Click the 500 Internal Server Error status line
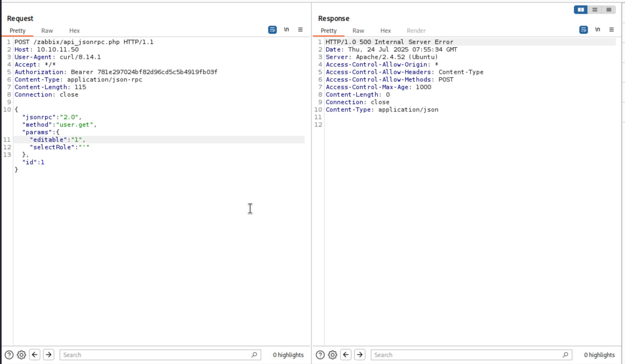The image size is (625, 364). point(389,42)
